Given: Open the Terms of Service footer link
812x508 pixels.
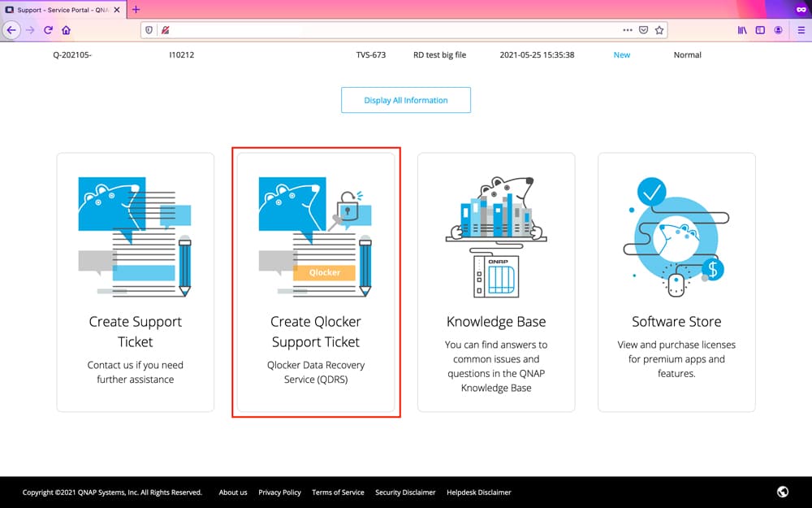Looking at the screenshot, I should coord(338,493).
